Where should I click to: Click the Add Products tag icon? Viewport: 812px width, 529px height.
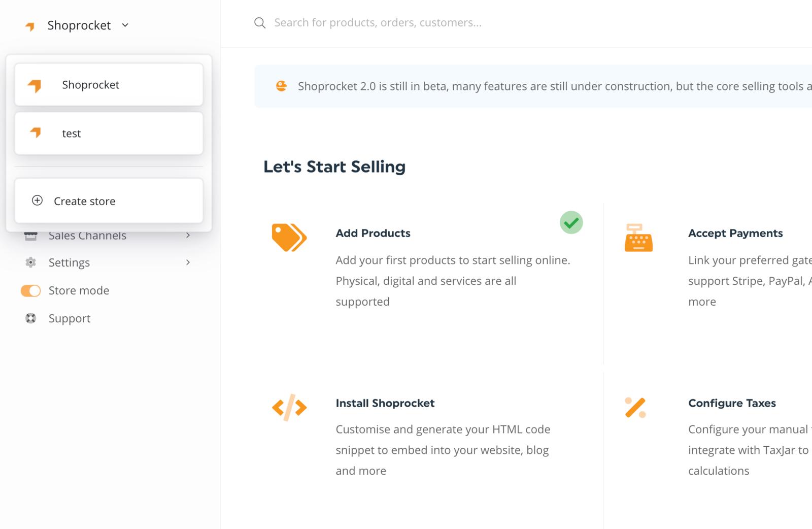pos(289,238)
